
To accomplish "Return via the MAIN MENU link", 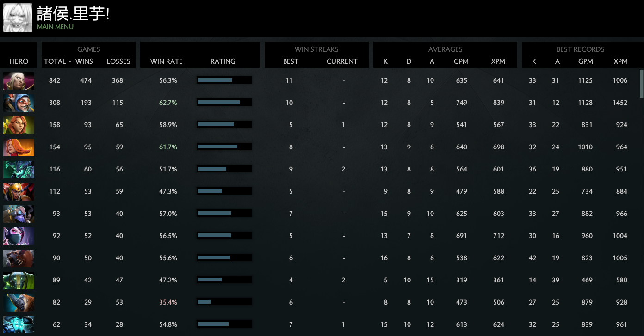I will coord(55,27).
